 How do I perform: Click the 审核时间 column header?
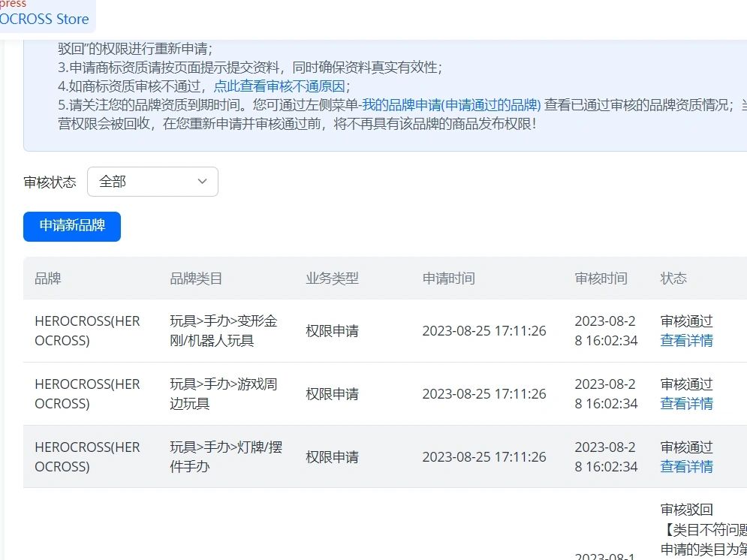click(601, 278)
